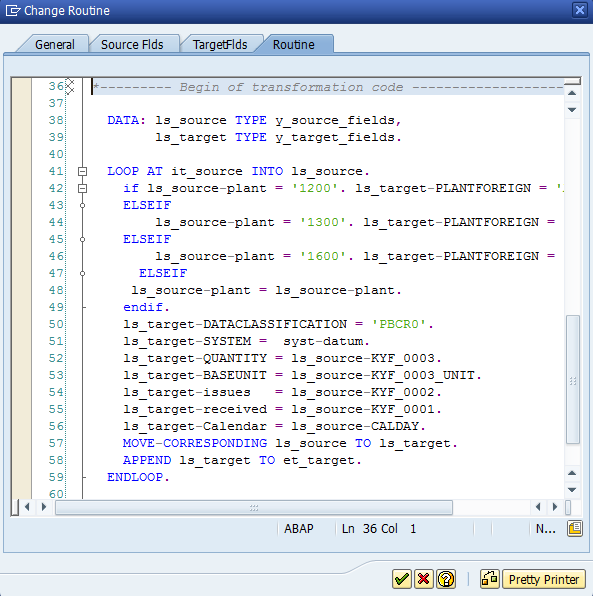Click the left scroll arrow of horizontal scrollbar
This screenshot has height=596, width=593.
click(27, 507)
